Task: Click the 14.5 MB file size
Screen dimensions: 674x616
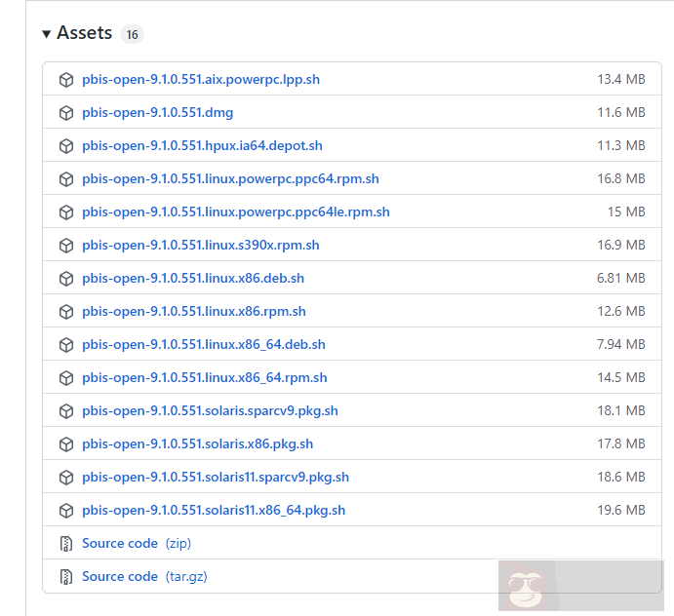Action: pos(621,377)
